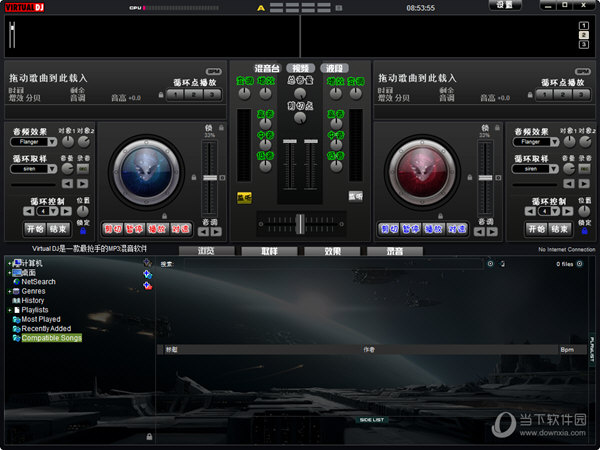Click the 设置 settings button in title bar

pos(505,6)
